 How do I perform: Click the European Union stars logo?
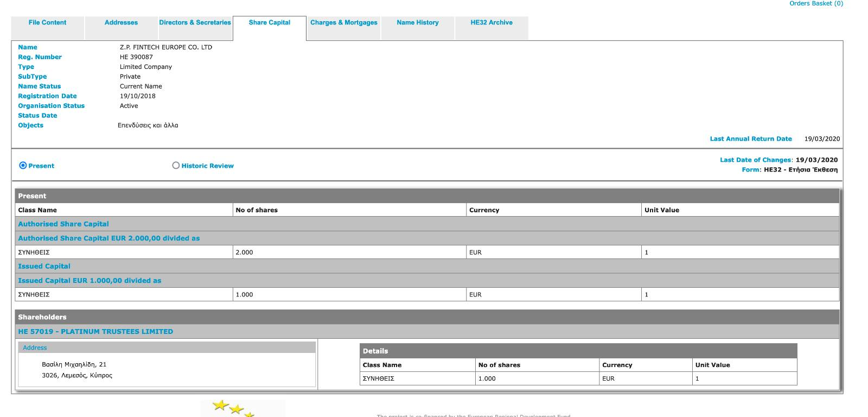pos(235,408)
